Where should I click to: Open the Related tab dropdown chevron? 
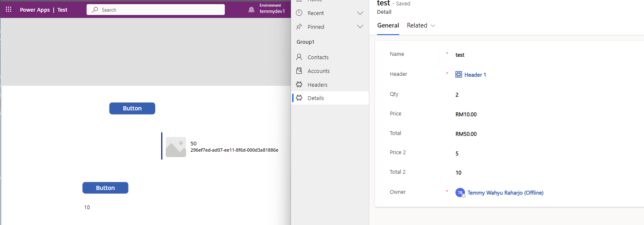click(433, 26)
